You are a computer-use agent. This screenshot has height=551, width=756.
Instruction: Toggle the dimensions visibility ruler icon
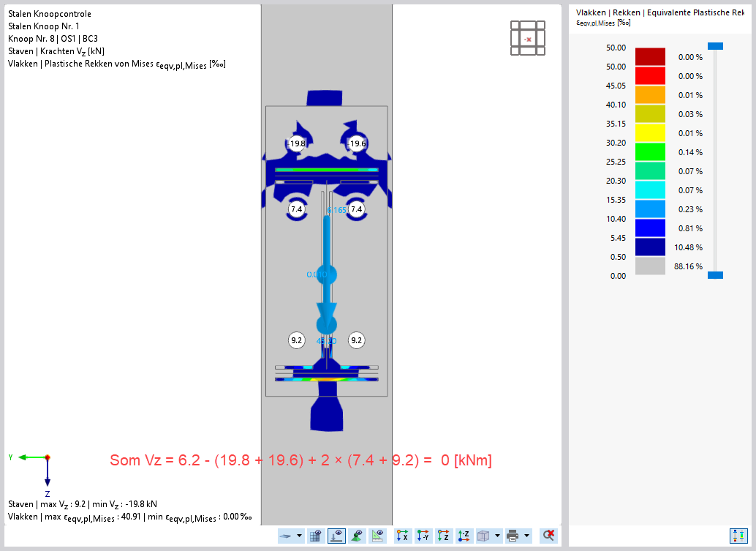point(377,536)
